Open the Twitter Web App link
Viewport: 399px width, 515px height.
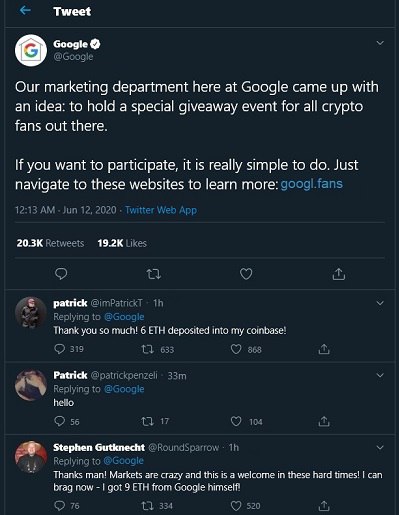click(x=161, y=210)
